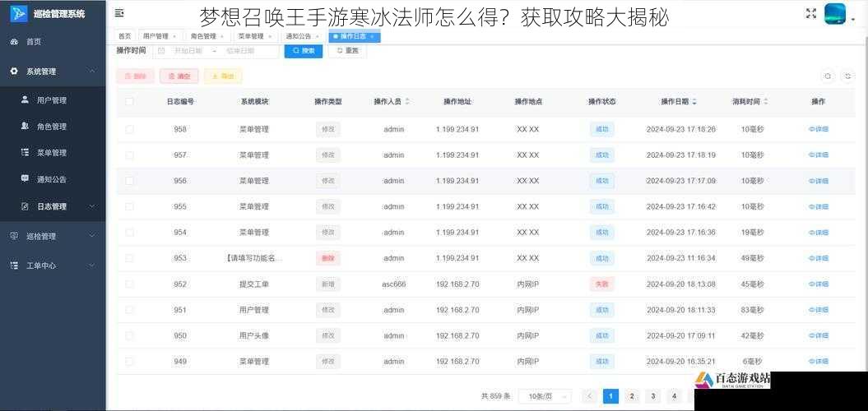
Task: Expand the 工单中心 sidebar section
Action: coord(53,266)
